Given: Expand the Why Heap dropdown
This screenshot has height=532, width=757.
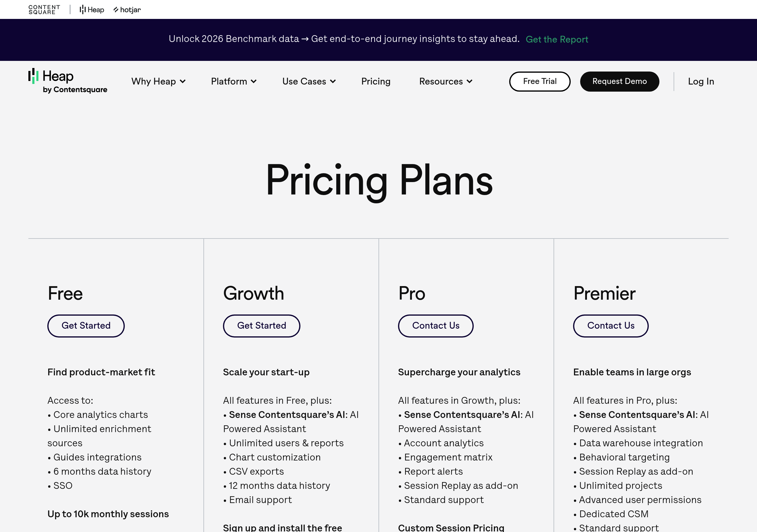Looking at the screenshot, I should [158, 81].
